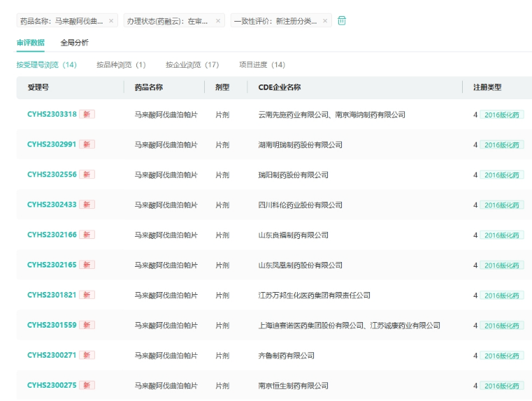
Task: Click the 2016版化药 tag in the CYHS2300275 row
Action: (x=502, y=386)
